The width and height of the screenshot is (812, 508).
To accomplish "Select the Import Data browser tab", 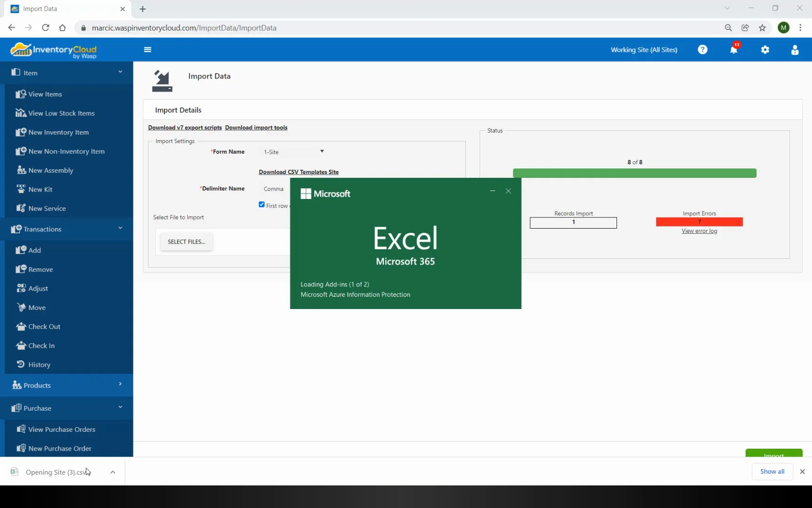I will tap(68, 9).
